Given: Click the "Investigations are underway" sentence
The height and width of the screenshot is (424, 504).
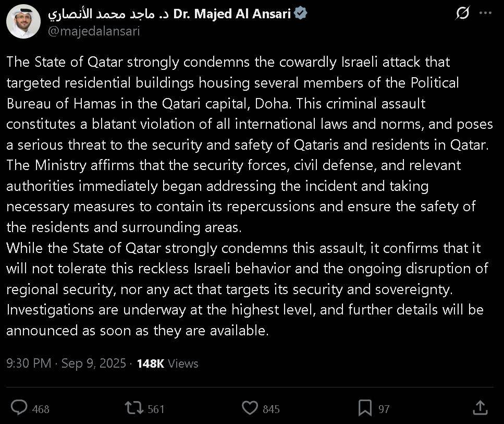Looking at the screenshot, I should (x=156, y=310).
